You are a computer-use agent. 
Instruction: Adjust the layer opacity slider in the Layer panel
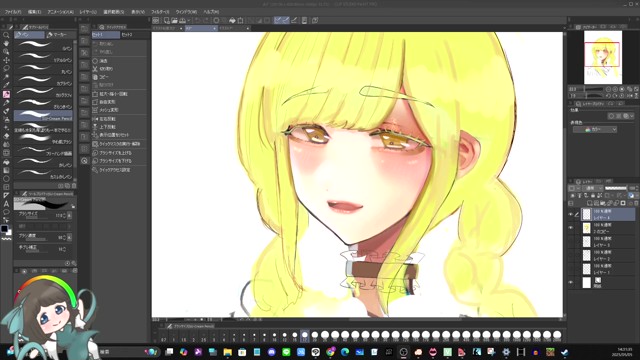(616, 188)
